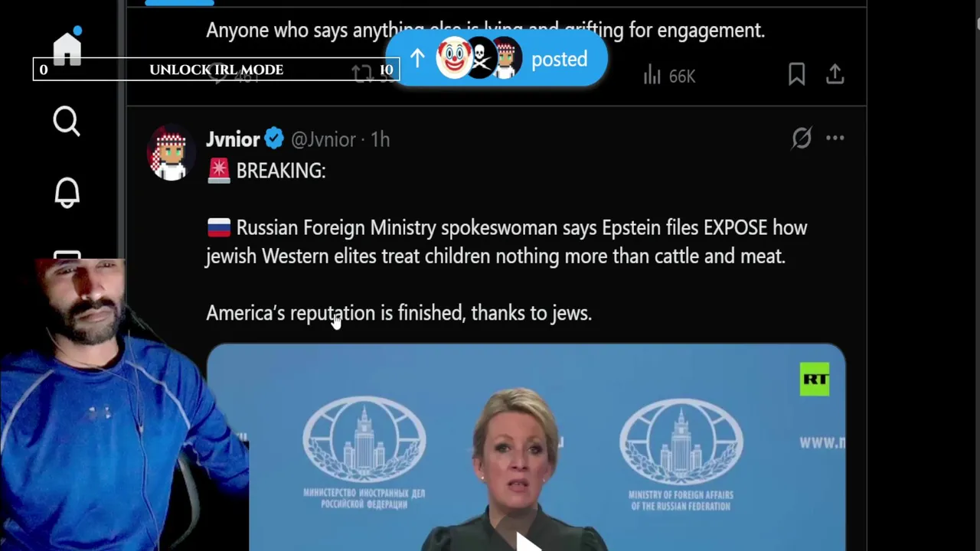Viewport: 980px width, 551px height.
Task: Click the new posts pill button
Action: 497,59
